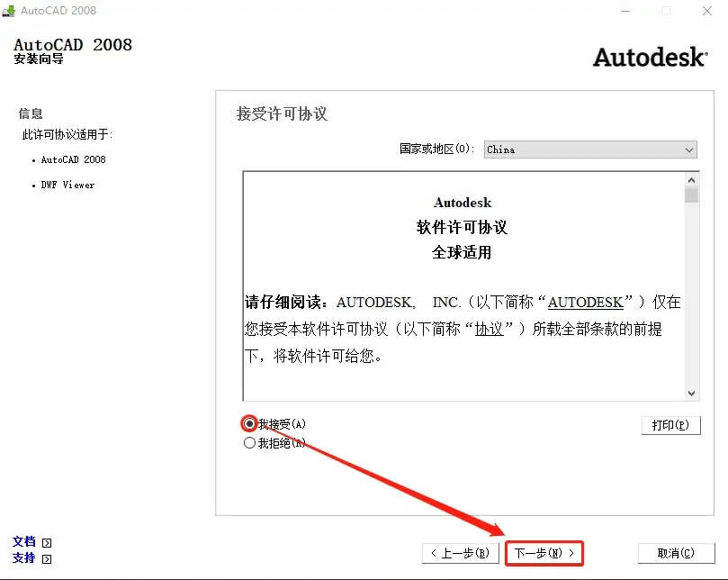The image size is (728, 580).
Task: Click the '安装向导' subtitle text
Action: (39, 59)
